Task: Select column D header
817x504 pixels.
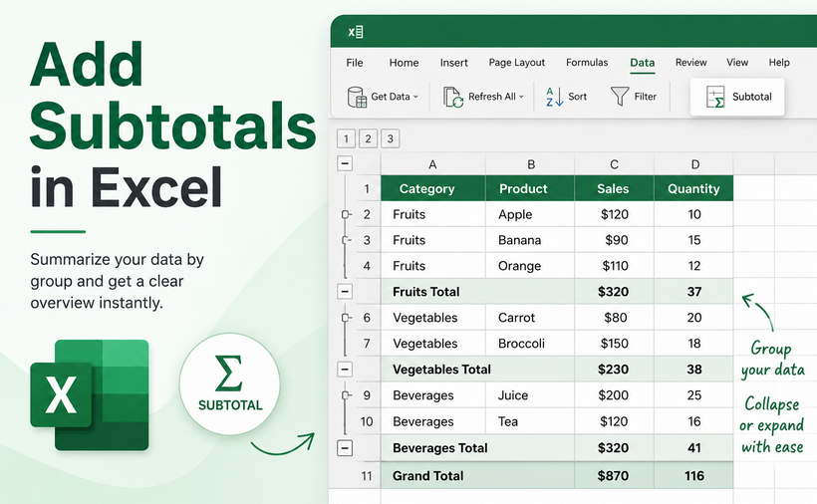Action: [x=694, y=164]
